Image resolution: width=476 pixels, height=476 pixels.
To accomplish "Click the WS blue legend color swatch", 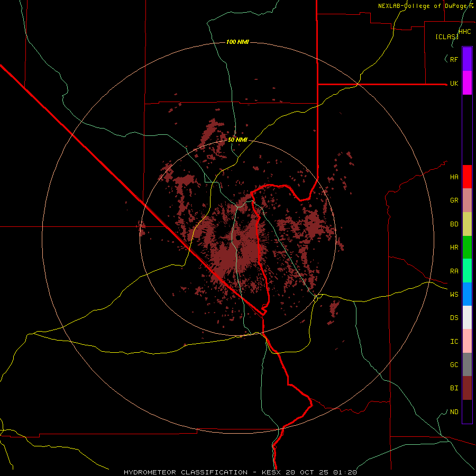I will (467, 294).
